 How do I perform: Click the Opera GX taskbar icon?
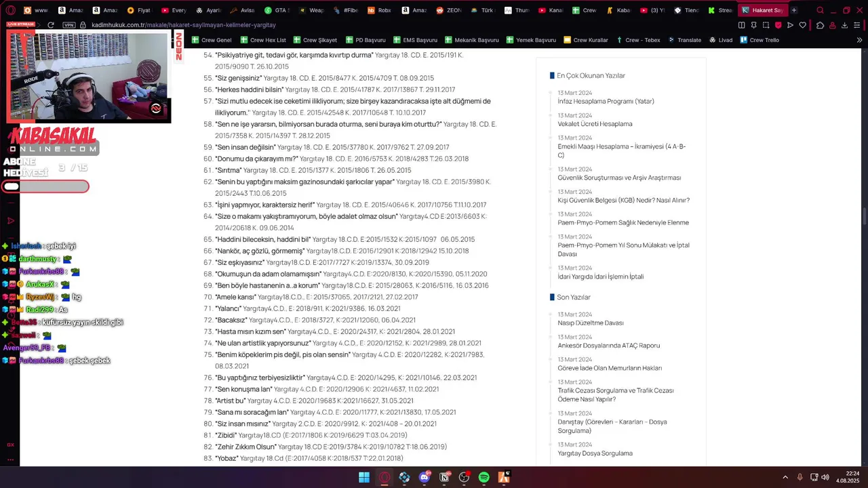(384, 477)
